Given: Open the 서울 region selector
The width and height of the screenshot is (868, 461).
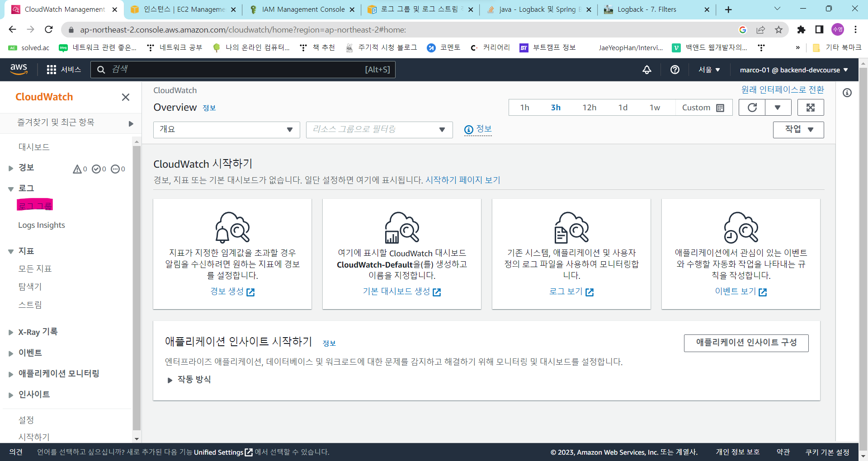Looking at the screenshot, I should pos(709,70).
